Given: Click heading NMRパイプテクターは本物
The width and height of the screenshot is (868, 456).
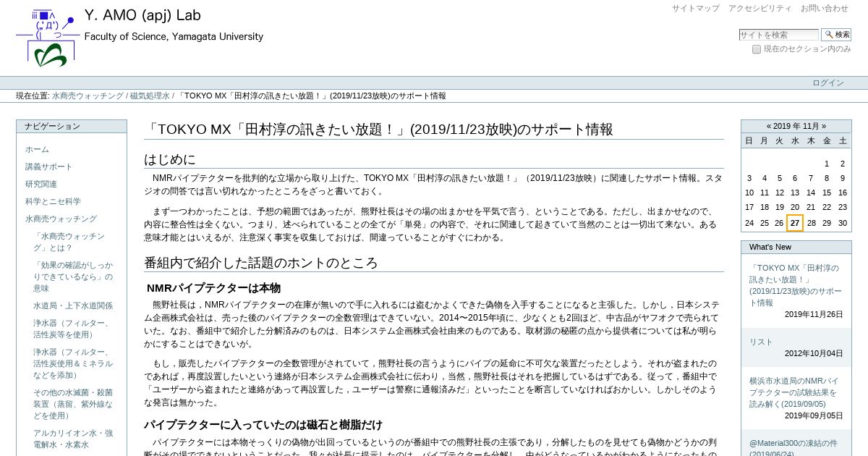Looking at the screenshot, I should click(213, 288).
